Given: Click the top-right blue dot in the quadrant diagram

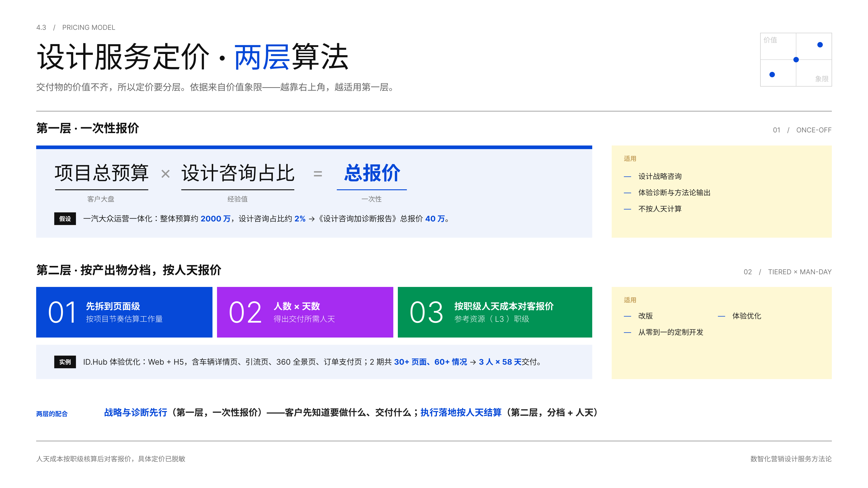Looking at the screenshot, I should point(820,45).
